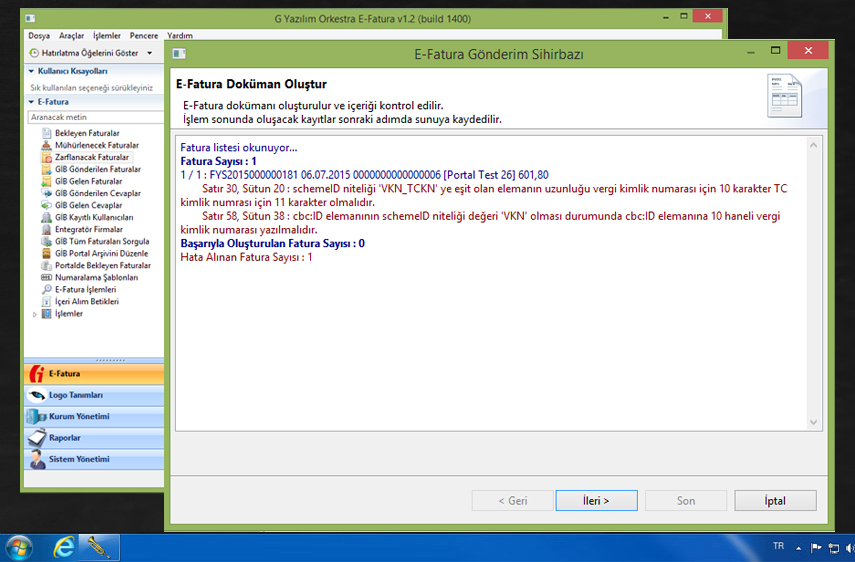
Task: Collapse the E-Fatura section header
Action: [x=31, y=101]
